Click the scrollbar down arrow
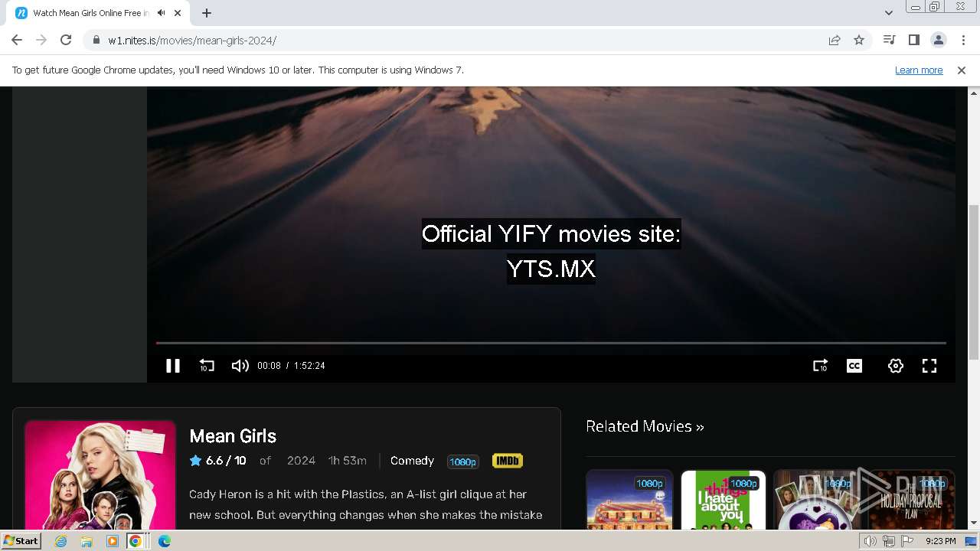This screenshot has width=980, height=551. pos(973,523)
